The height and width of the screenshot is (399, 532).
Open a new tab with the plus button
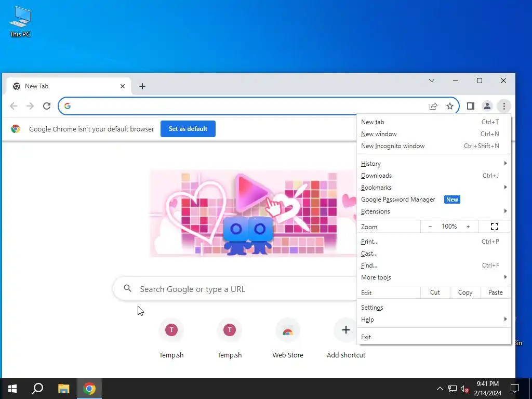click(x=142, y=86)
